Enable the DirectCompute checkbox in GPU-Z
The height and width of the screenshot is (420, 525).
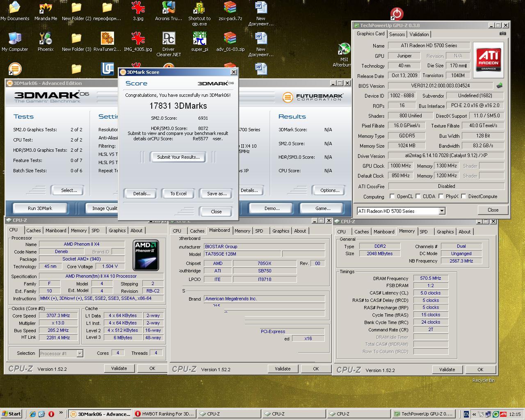[463, 196]
